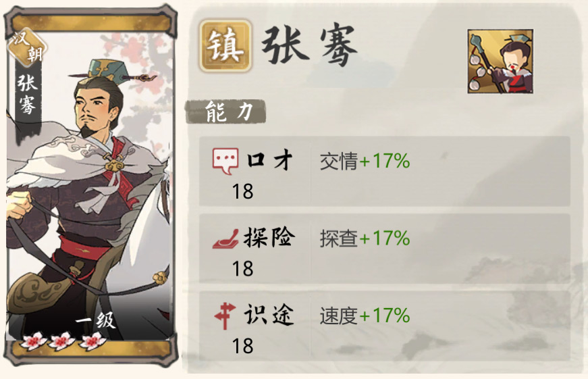Click the red speech bubble 口才 icon
The height and width of the screenshot is (379, 588).
pos(225,161)
